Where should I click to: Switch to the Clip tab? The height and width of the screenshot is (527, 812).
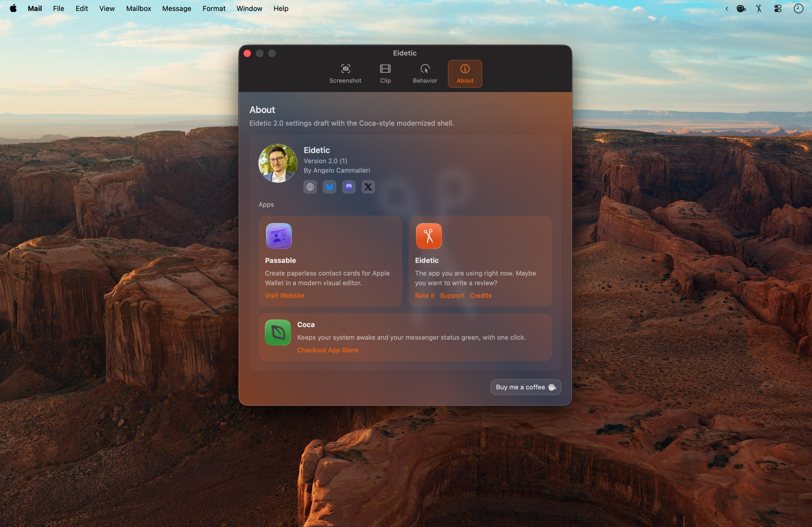(385, 74)
